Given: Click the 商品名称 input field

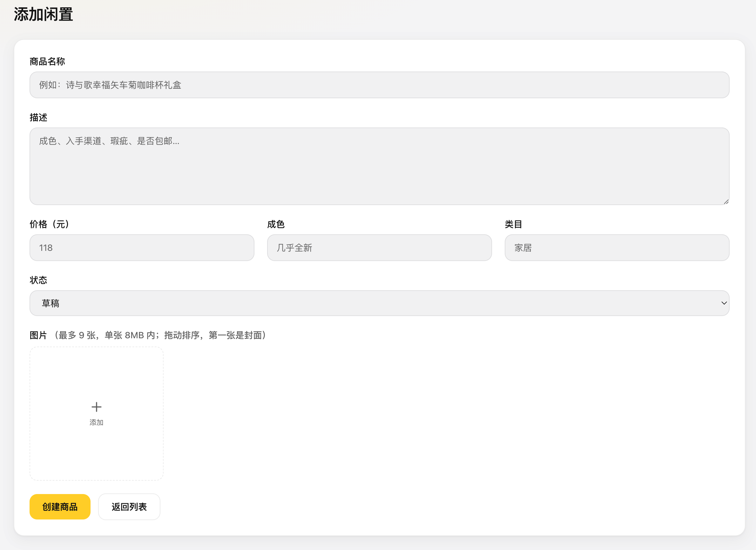Looking at the screenshot, I should (379, 85).
